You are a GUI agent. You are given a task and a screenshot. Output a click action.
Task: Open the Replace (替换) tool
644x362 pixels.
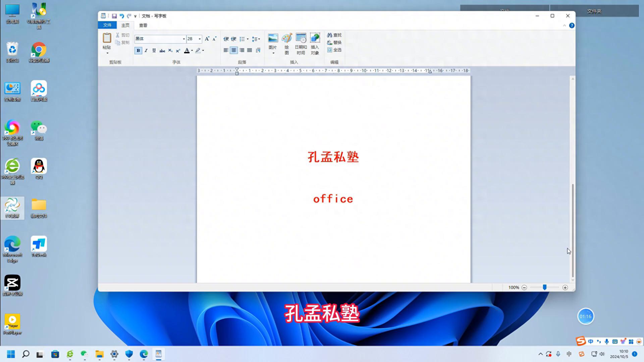[334, 42]
